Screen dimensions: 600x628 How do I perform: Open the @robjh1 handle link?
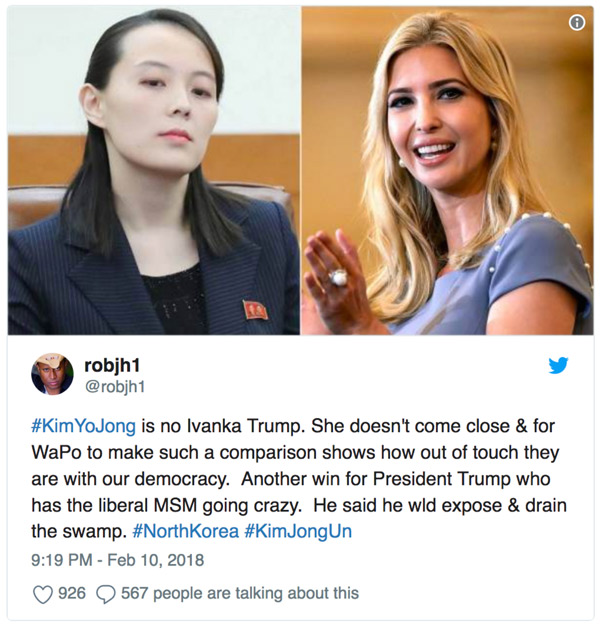click(115, 387)
